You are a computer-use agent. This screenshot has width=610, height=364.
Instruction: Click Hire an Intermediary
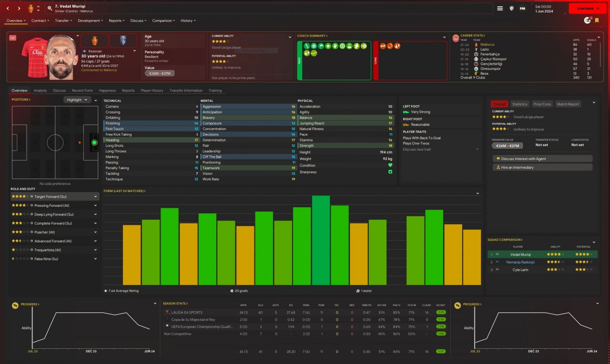click(x=543, y=167)
